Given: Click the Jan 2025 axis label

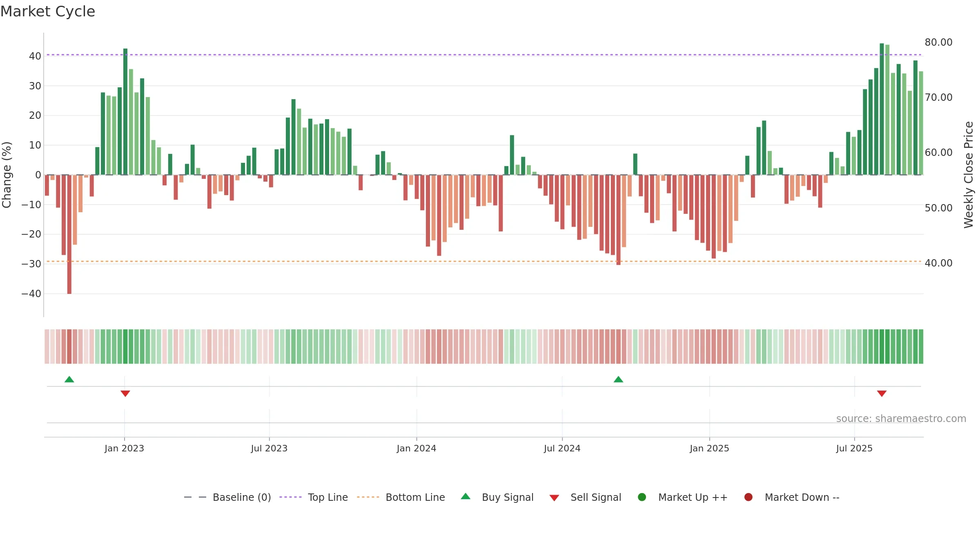Looking at the screenshot, I should tap(709, 449).
